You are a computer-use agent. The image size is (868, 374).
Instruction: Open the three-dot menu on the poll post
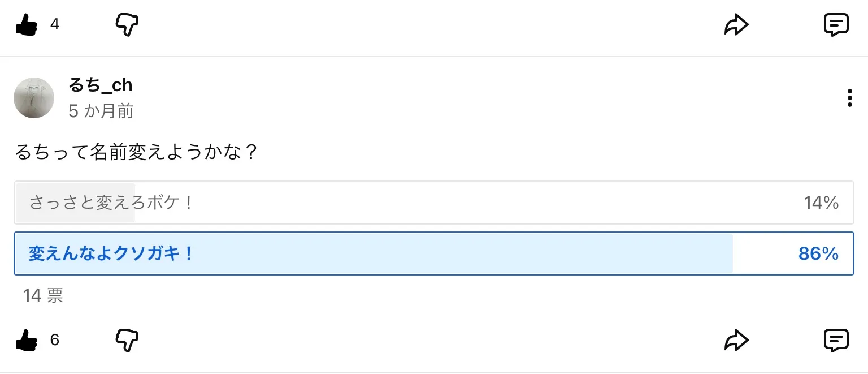849,98
